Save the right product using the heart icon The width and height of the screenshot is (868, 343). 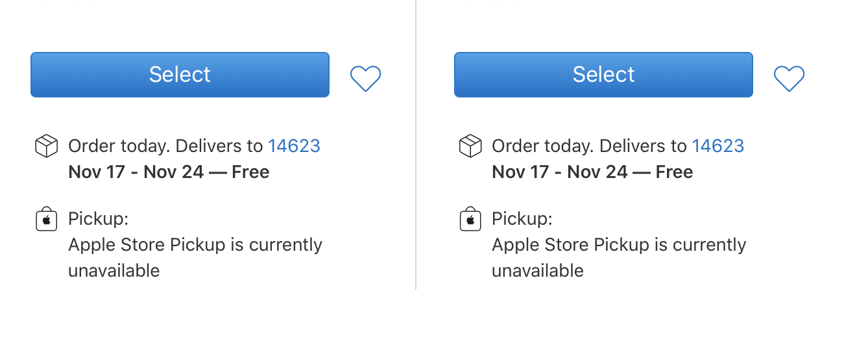coord(790,79)
